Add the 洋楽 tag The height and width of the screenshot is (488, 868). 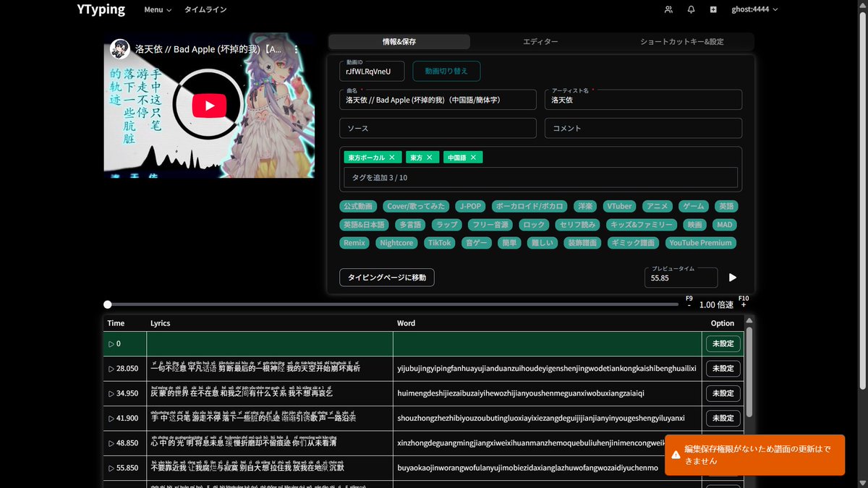click(x=586, y=206)
